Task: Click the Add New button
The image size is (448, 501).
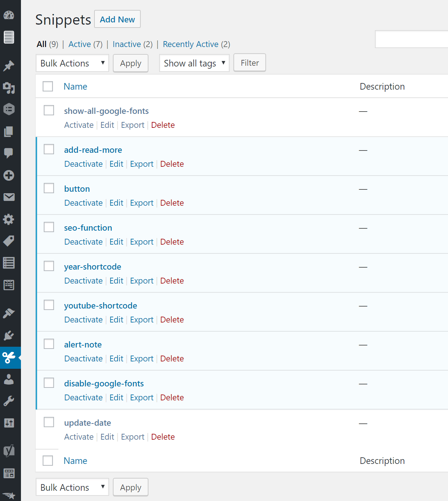Action: pos(117,19)
